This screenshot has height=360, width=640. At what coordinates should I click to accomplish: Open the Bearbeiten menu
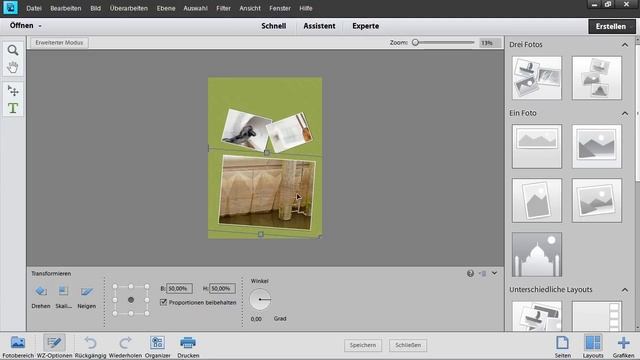pos(65,8)
